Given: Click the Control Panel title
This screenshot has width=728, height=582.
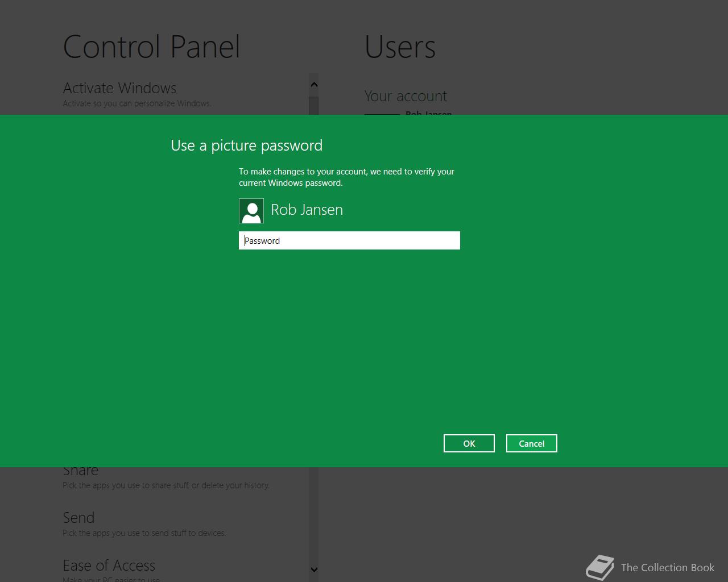Looking at the screenshot, I should pyautogui.click(x=151, y=47).
